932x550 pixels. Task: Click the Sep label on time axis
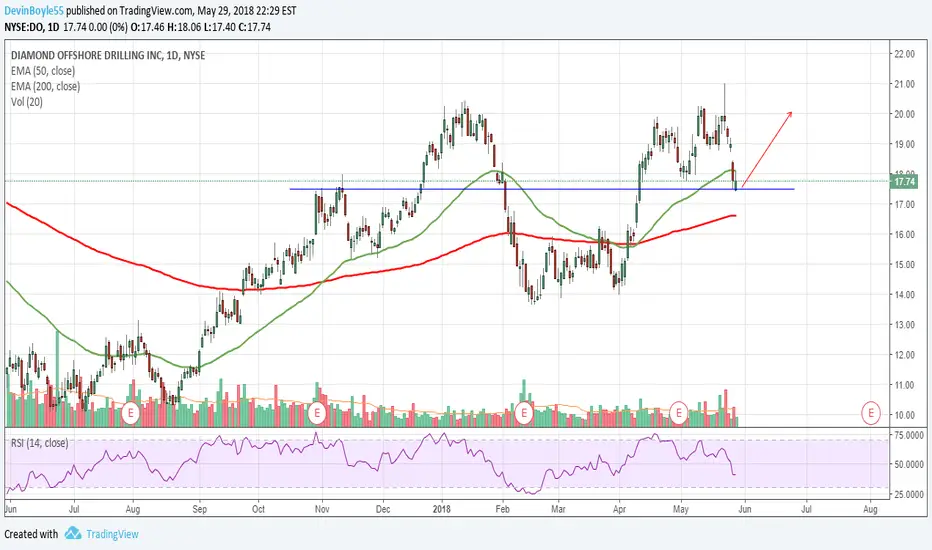(200, 510)
